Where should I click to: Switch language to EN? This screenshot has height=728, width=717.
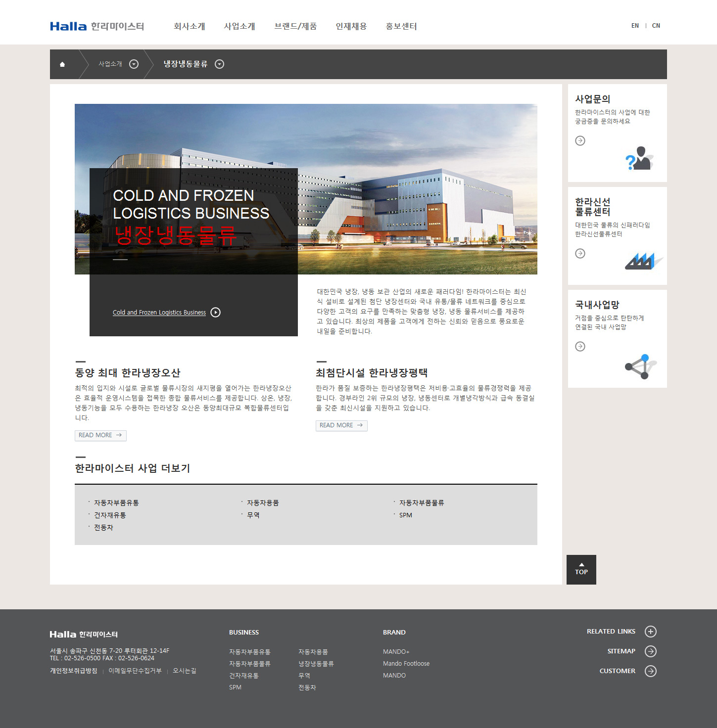(635, 26)
